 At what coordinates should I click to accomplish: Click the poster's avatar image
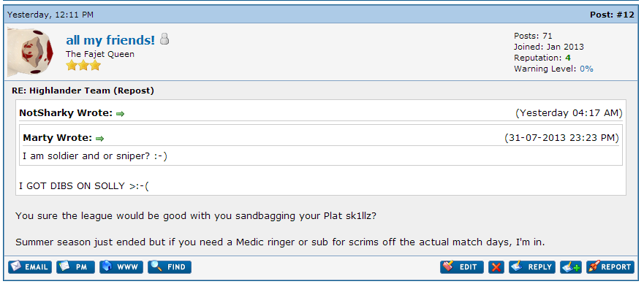point(31,52)
